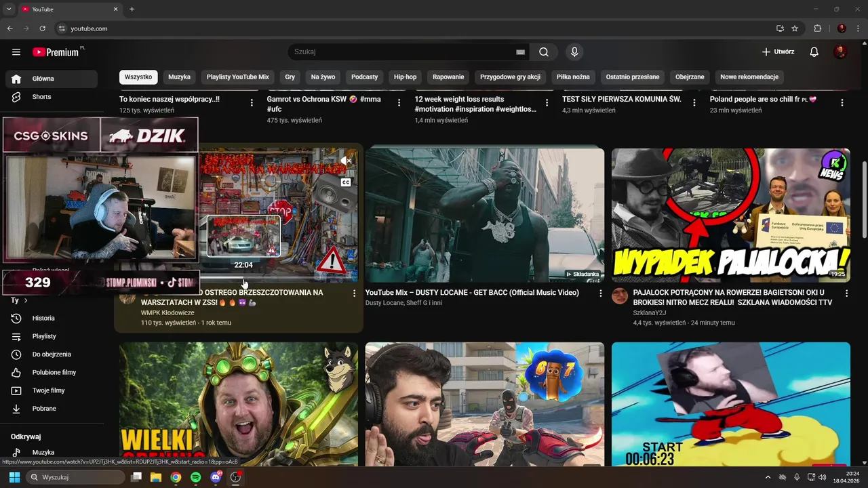Select the Na żywo filter chip

[323, 77]
